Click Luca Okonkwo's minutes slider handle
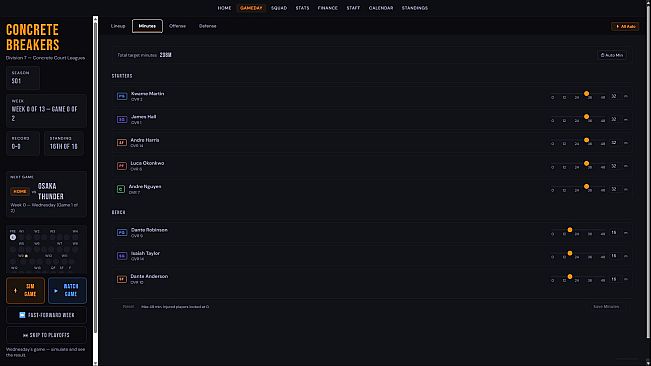 pyautogui.click(x=587, y=163)
